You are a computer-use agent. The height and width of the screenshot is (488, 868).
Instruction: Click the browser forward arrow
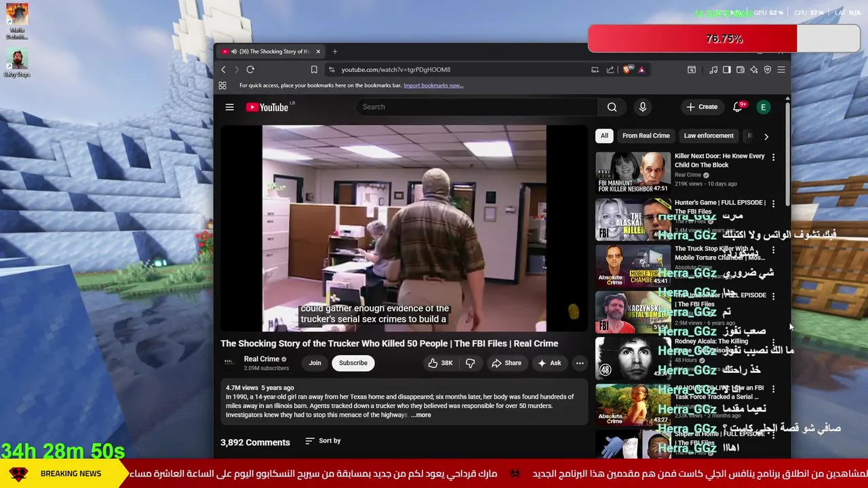[237, 70]
